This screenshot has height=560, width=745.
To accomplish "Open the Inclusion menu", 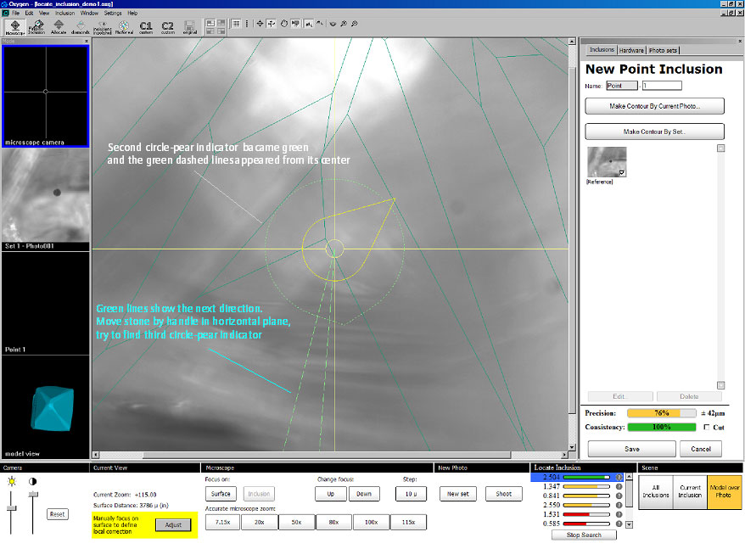I will (64, 14).
